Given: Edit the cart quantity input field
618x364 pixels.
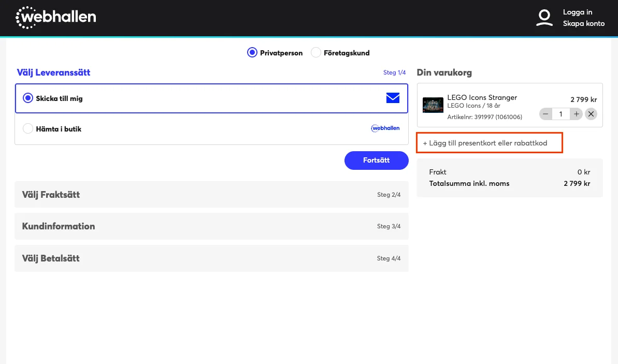Looking at the screenshot, I should pyautogui.click(x=560, y=114).
